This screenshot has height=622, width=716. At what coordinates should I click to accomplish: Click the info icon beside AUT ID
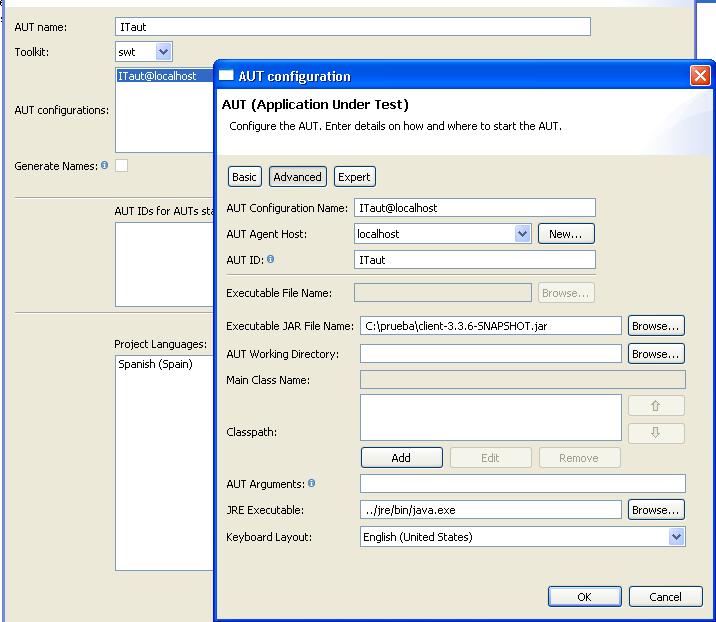point(271,259)
